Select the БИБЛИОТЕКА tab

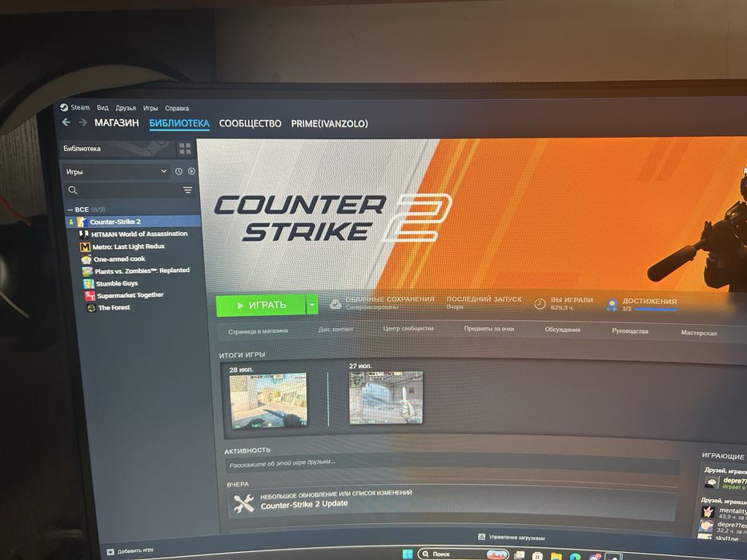click(179, 123)
